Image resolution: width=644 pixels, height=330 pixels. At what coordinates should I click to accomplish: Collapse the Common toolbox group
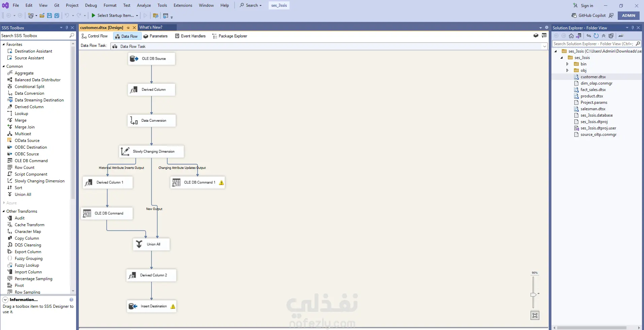click(4, 66)
